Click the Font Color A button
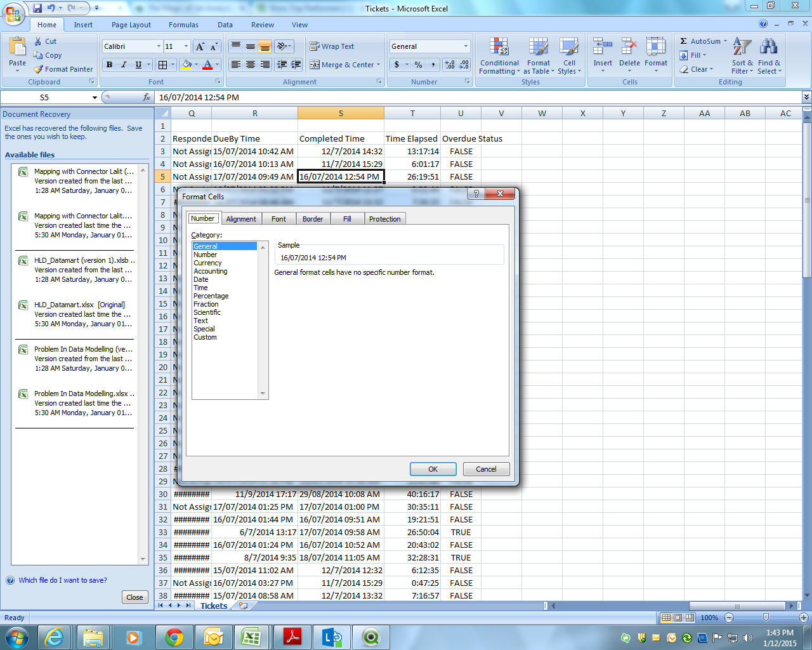The width and height of the screenshot is (812, 650). point(207,65)
